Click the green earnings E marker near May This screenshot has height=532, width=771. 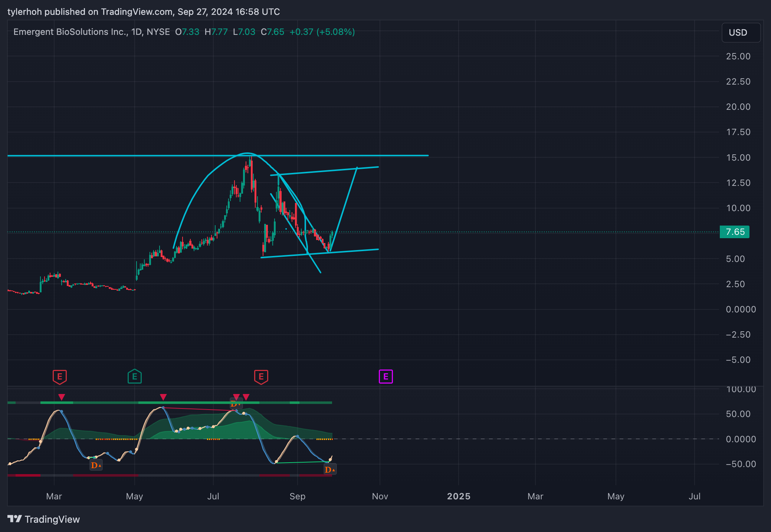click(135, 377)
